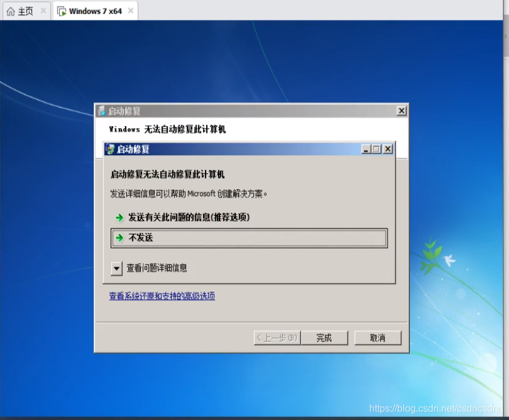509x420 pixels.
Task: Close the 主页 tab with its X
Action: coord(43,11)
